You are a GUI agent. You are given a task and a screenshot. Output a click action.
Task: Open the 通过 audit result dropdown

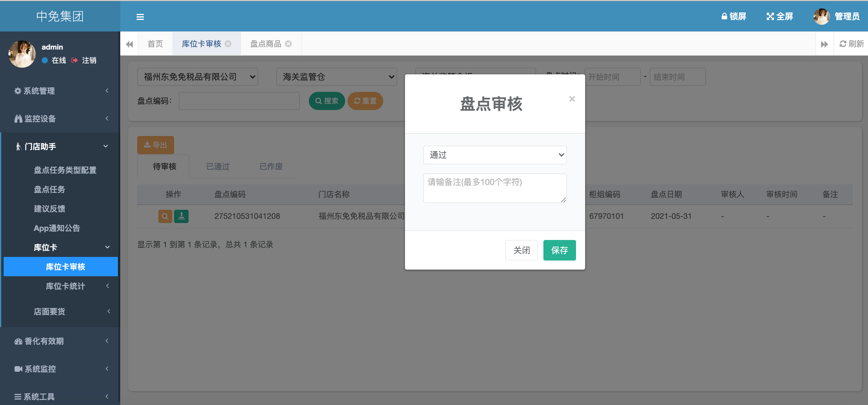click(494, 155)
